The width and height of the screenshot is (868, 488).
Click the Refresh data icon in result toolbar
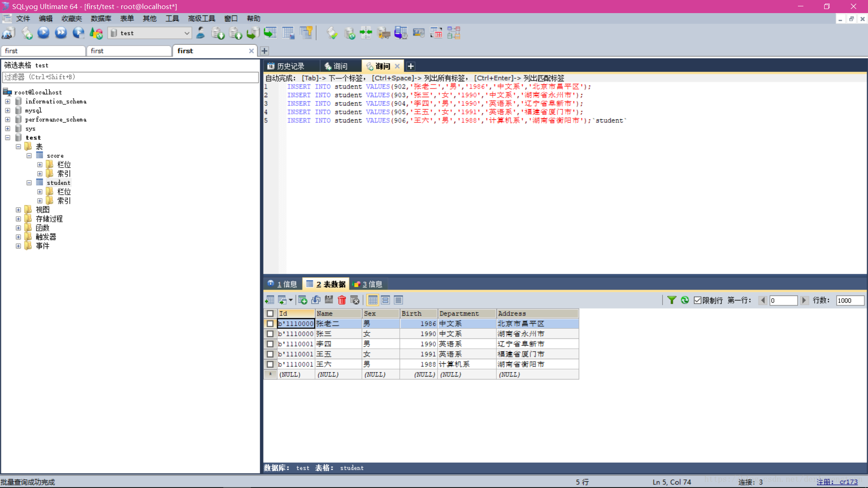[685, 300]
